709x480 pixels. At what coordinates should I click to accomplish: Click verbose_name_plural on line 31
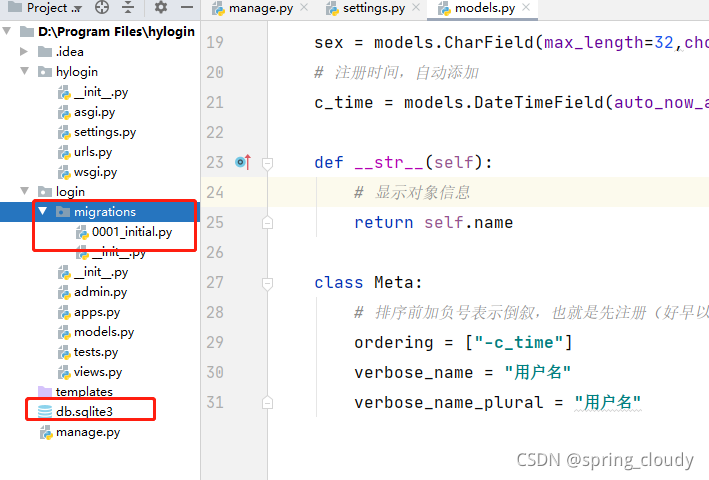coord(449,402)
